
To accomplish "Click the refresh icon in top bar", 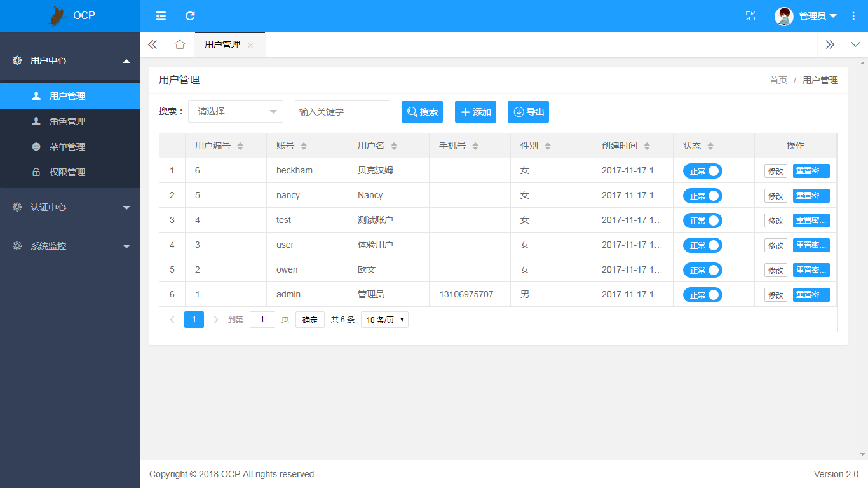I will pos(190,16).
